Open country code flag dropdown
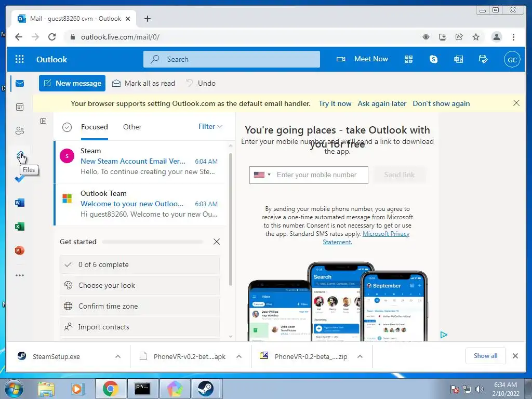Image resolution: width=532 pixels, height=399 pixels. 262,175
